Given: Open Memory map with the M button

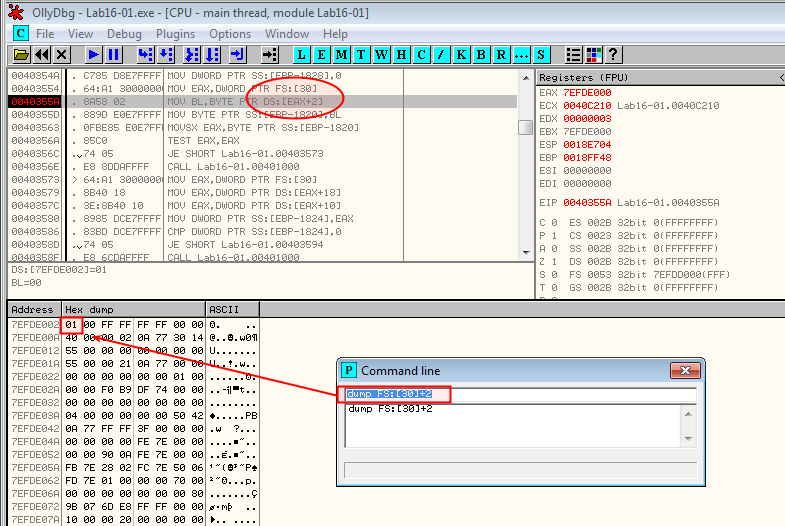Looking at the screenshot, I should pos(342,55).
